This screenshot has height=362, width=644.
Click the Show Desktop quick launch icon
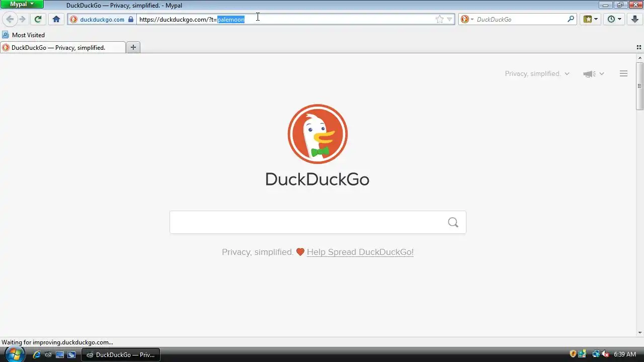coord(60,354)
